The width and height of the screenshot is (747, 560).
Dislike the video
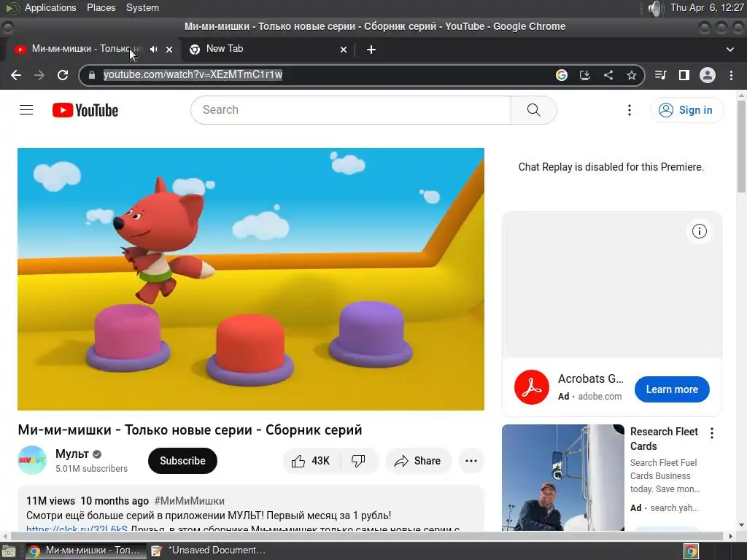tap(359, 461)
